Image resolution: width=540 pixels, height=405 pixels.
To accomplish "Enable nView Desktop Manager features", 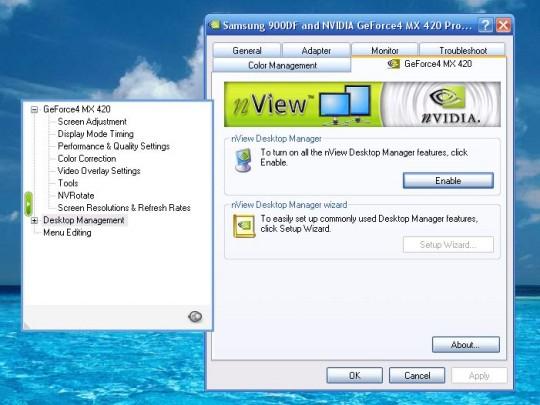I will coord(448,180).
